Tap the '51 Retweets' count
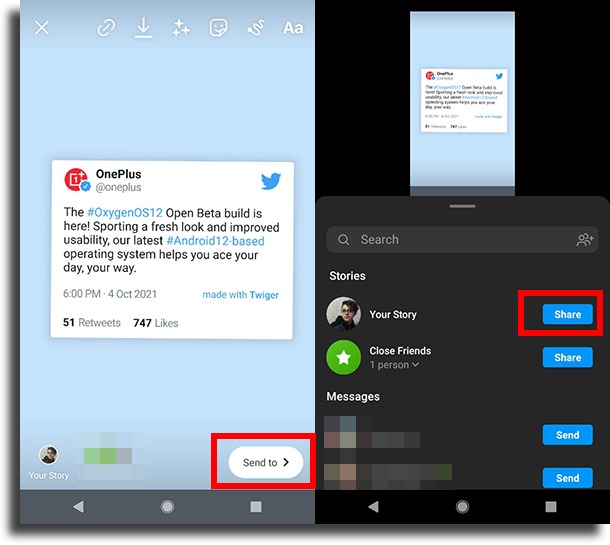This screenshot has width=610, height=545. tap(92, 322)
